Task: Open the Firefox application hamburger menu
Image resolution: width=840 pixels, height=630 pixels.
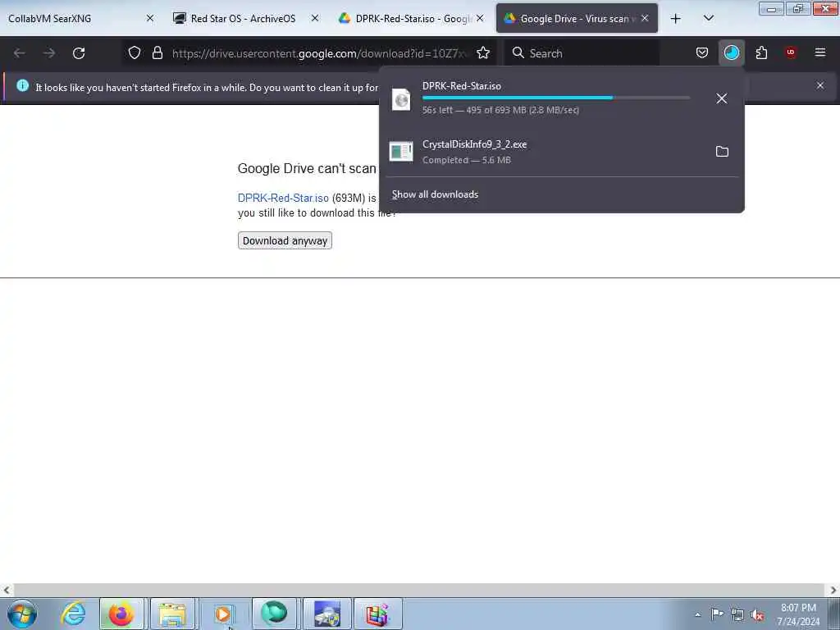Action: 820,52
